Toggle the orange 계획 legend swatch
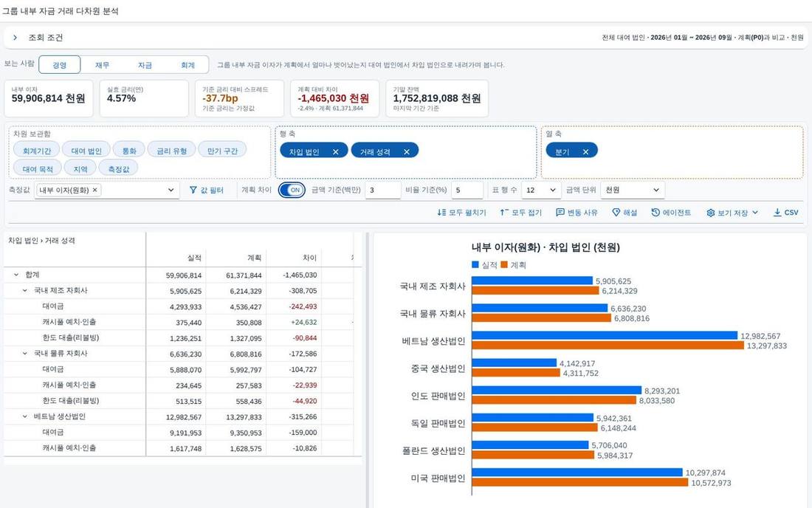 click(x=504, y=264)
